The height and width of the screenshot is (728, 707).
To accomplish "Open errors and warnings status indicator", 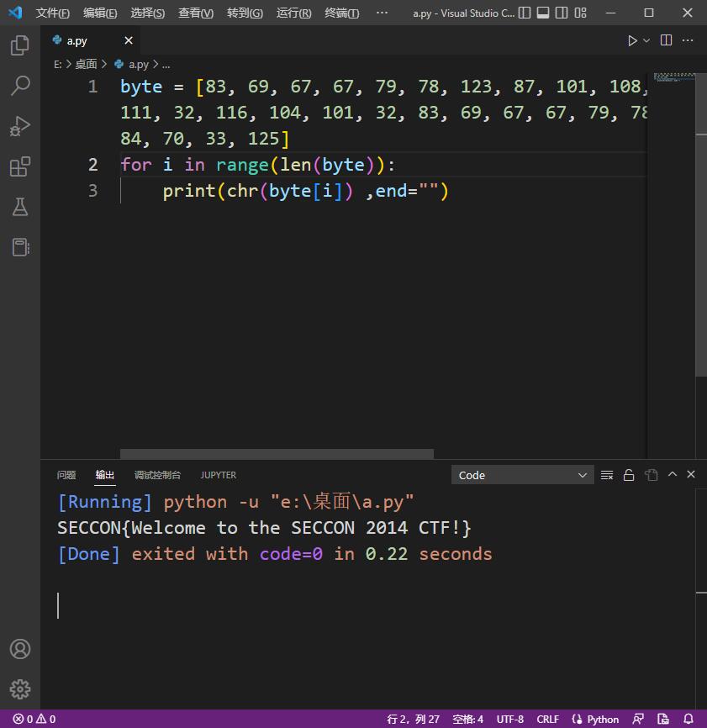I will (34, 720).
